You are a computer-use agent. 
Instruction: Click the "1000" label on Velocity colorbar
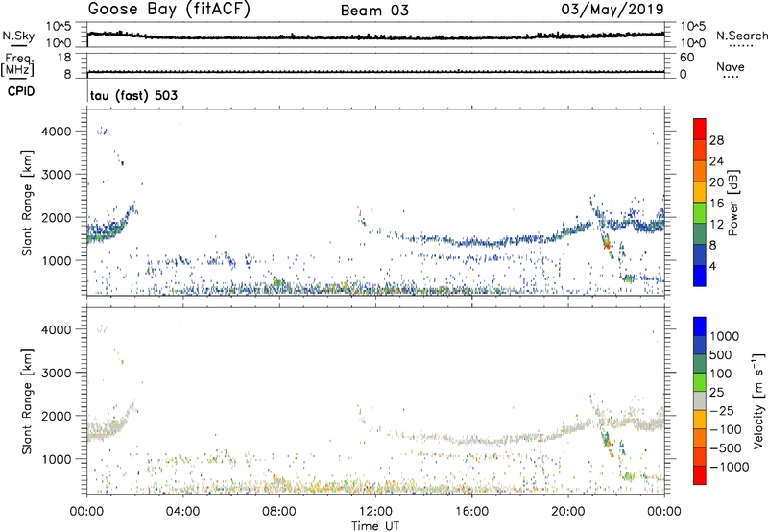pyautogui.click(x=725, y=336)
